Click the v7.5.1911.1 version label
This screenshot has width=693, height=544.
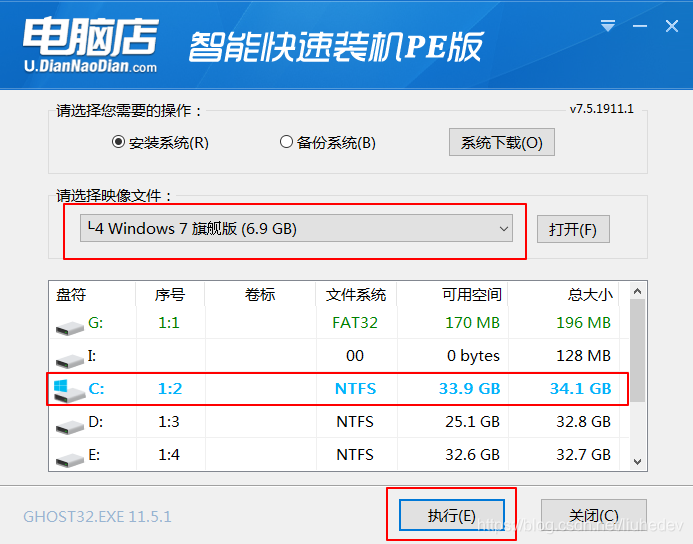[602, 109]
